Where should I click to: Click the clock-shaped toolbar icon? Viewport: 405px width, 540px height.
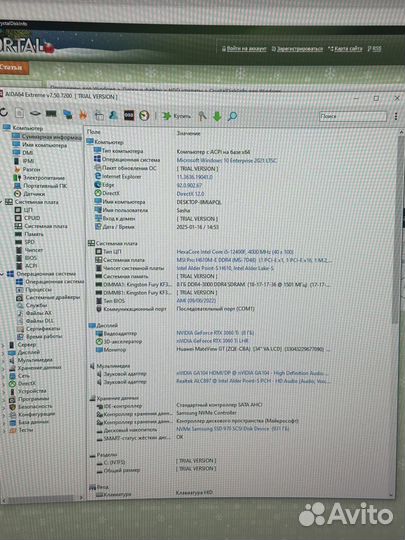144,115
